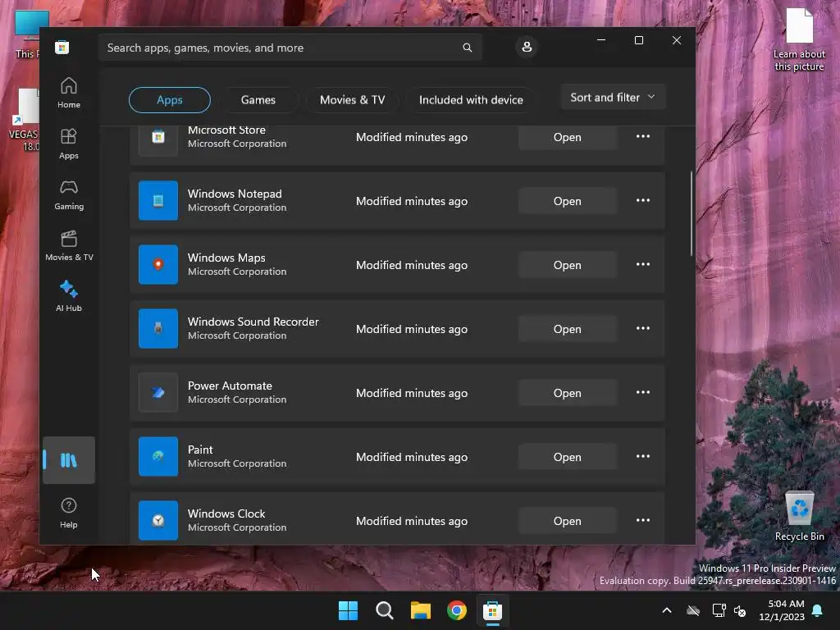Open taskbar Search
The height and width of the screenshot is (630, 840).
point(384,610)
